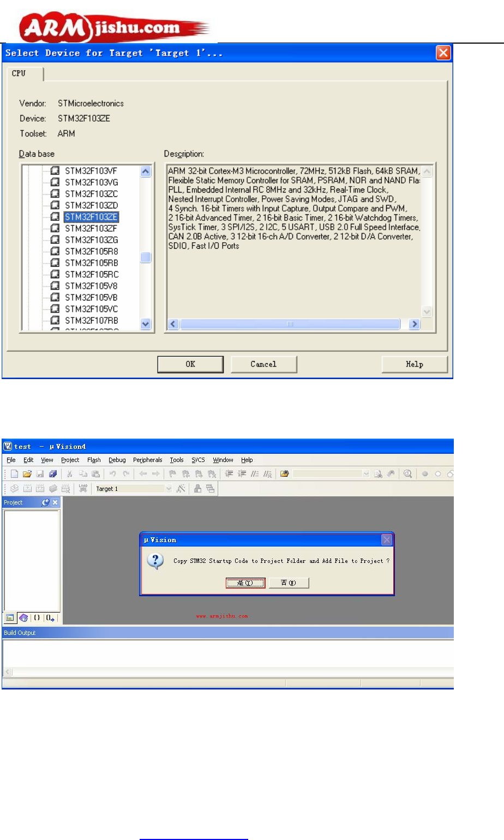The height and width of the screenshot is (840, 504).
Task: Click Help in Select Device dialog
Action: coord(415,364)
